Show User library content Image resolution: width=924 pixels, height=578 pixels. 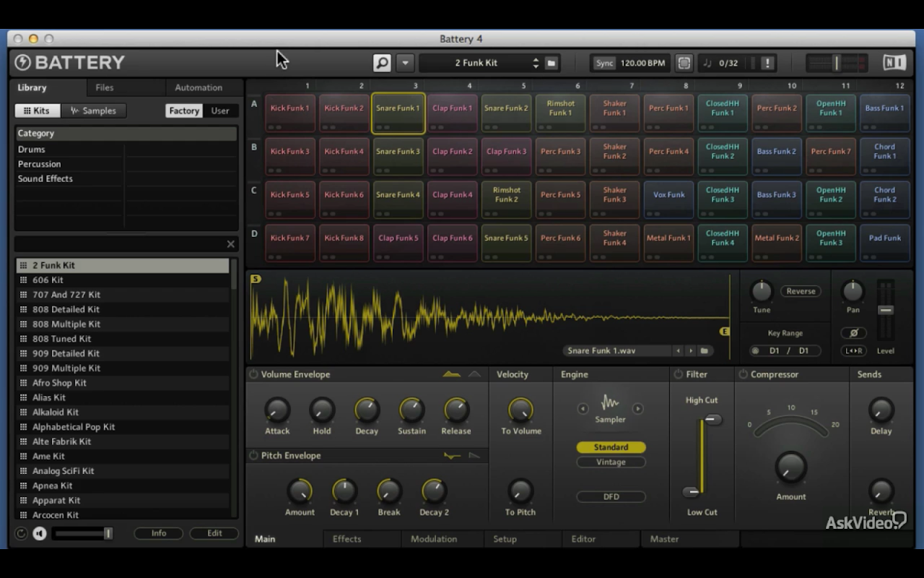click(x=220, y=111)
